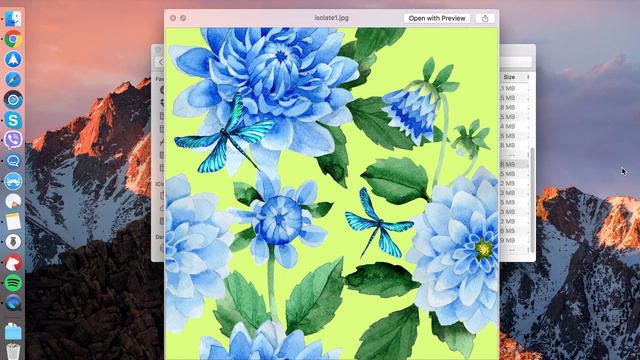640x360 pixels.
Task: Open Spotify from the dock
Action: (13, 282)
